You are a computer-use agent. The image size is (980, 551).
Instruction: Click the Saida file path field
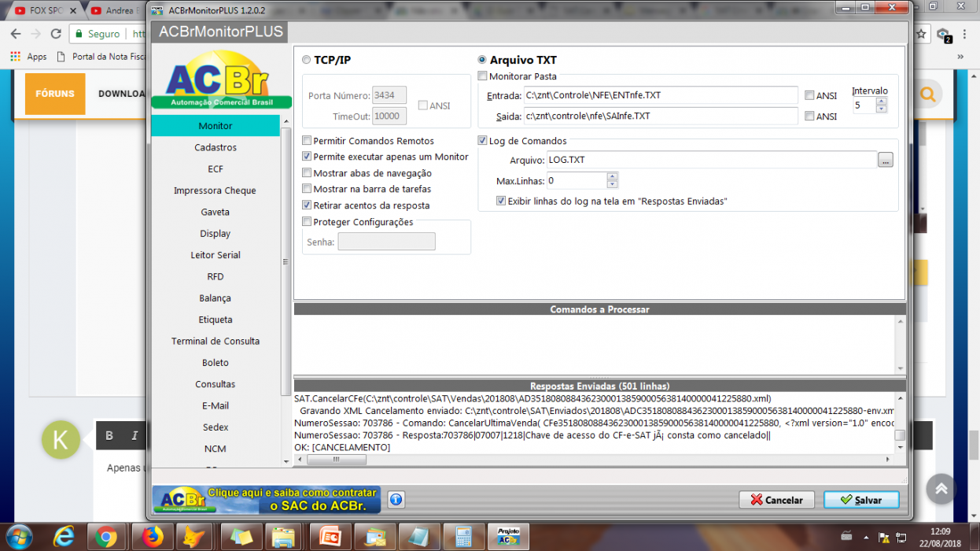pos(661,116)
